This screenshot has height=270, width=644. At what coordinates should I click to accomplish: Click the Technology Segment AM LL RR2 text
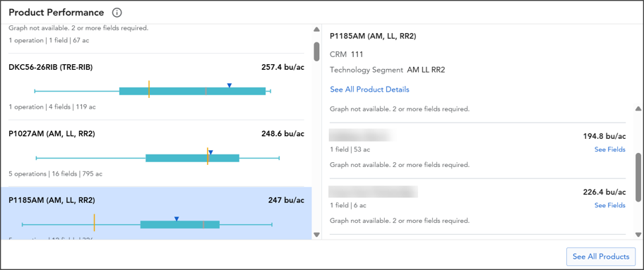point(387,70)
